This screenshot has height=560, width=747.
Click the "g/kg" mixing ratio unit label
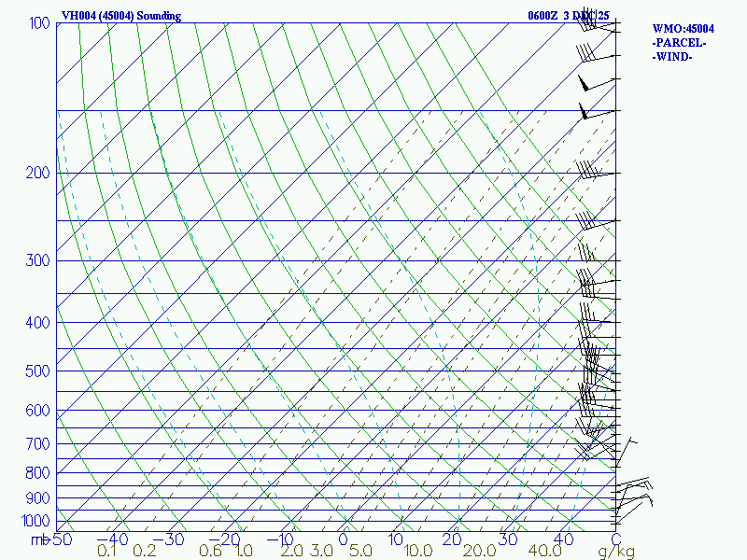[x=616, y=552]
